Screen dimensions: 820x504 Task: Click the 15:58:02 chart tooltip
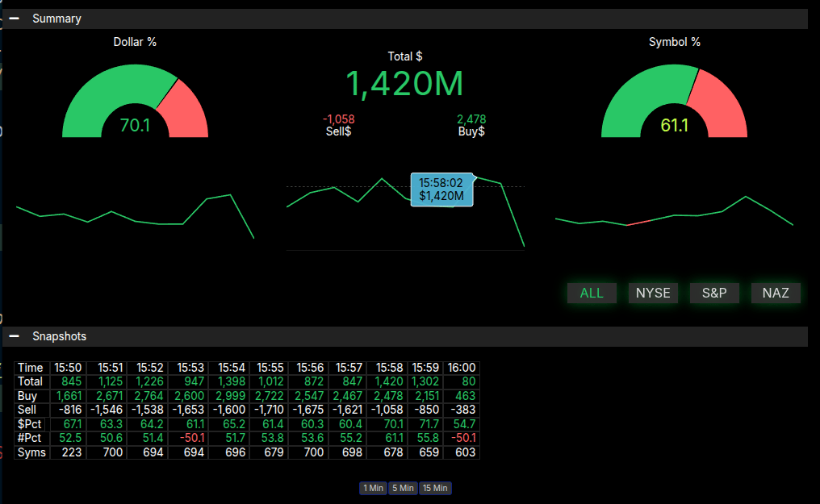441,190
